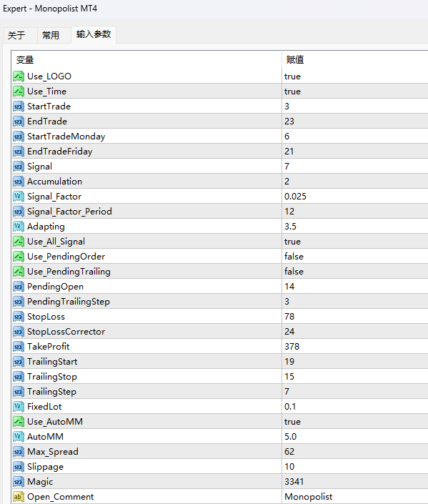
Task: Toggle the Use_Time true value
Action: (x=354, y=92)
